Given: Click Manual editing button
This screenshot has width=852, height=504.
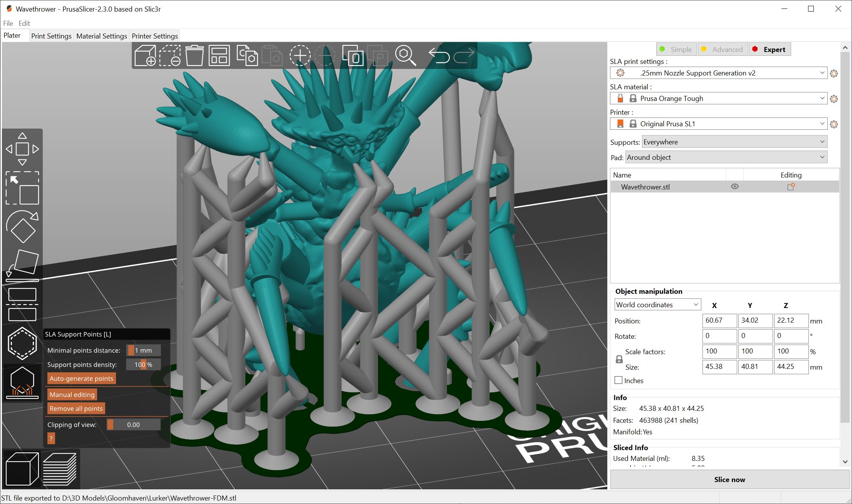Looking at the screenshot, I should (72, 395).
